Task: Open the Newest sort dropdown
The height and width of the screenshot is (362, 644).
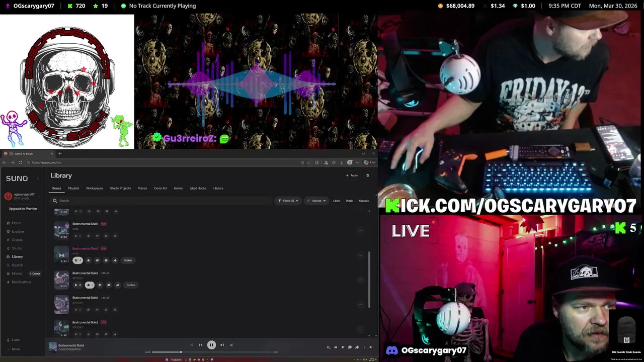Action: [316, 201]
